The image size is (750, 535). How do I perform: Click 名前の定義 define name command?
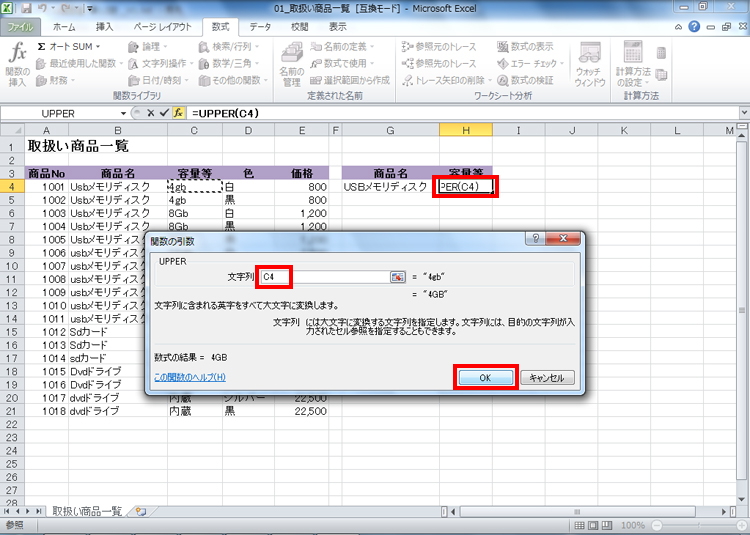(342, 47)
